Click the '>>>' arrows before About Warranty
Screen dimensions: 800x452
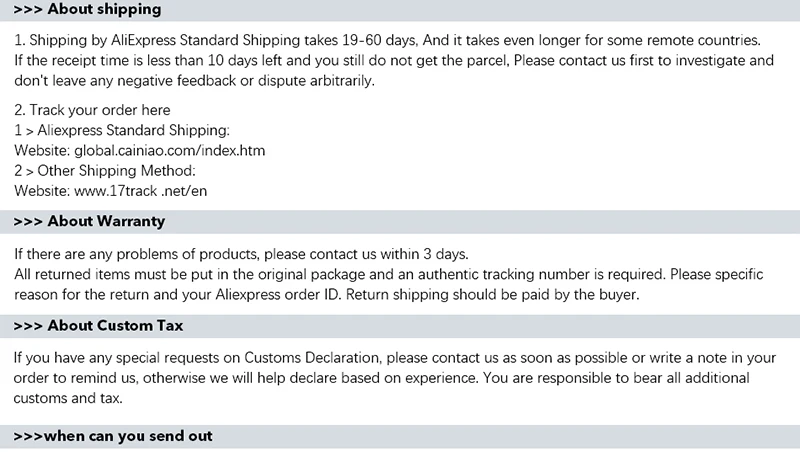pos(27,221)
